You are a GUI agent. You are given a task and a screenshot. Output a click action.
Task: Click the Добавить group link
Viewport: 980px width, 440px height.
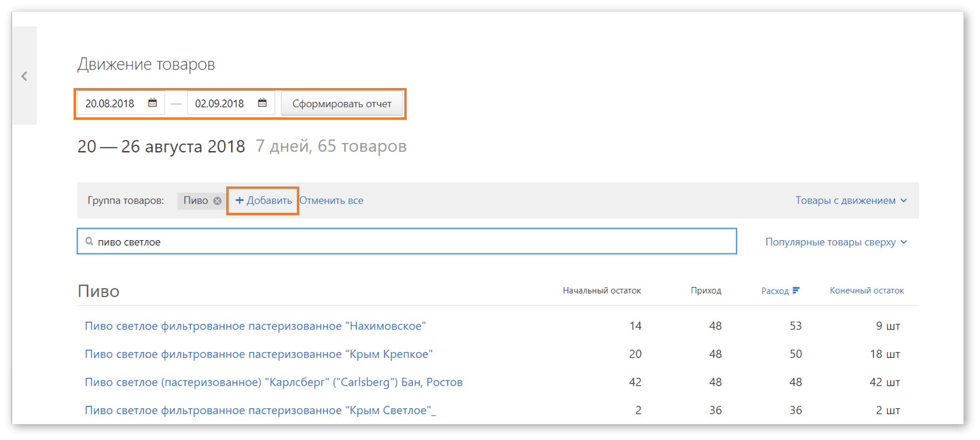pos(269,200)
